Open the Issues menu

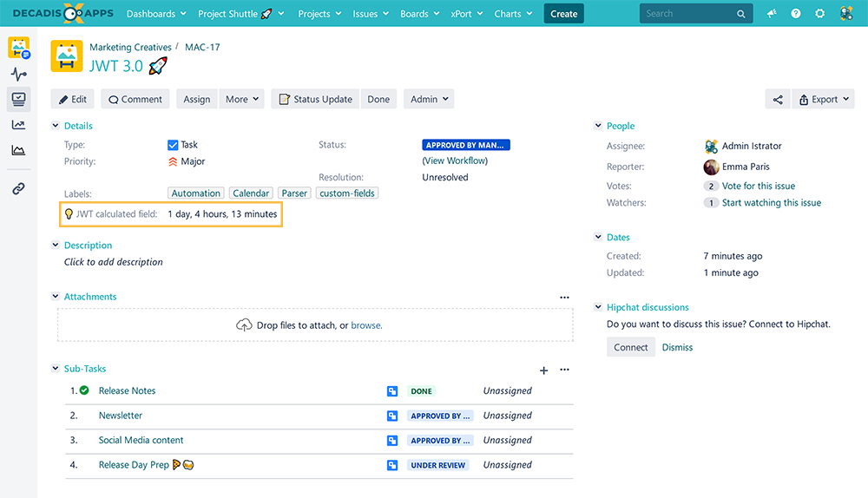coord(371,14)
